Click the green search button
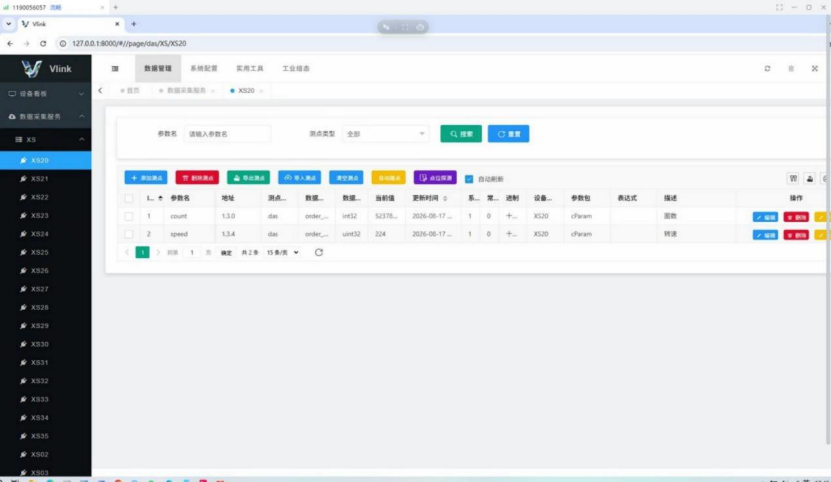 (x=461, y=134)
